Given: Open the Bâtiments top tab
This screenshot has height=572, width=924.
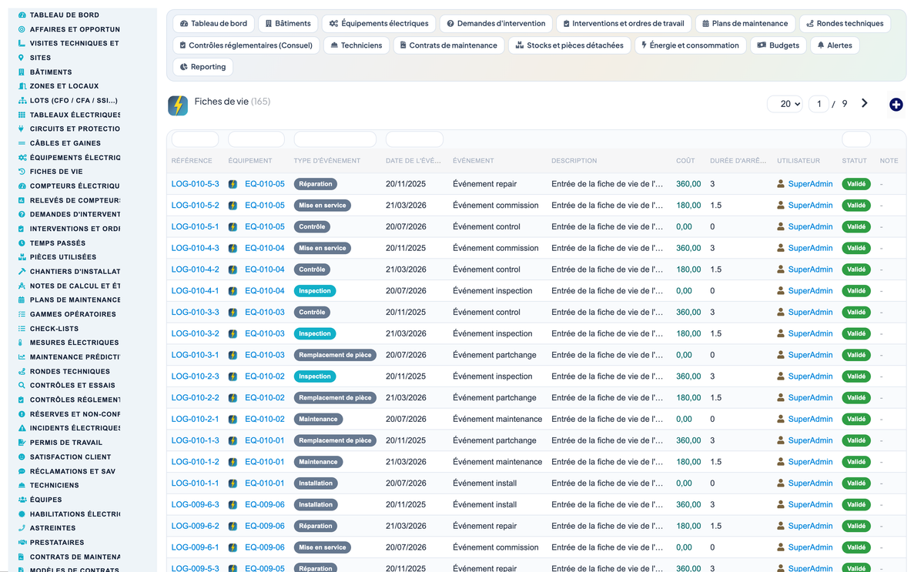Looking at the screenshot, I should pyautogui.click(x=287, y=24).
